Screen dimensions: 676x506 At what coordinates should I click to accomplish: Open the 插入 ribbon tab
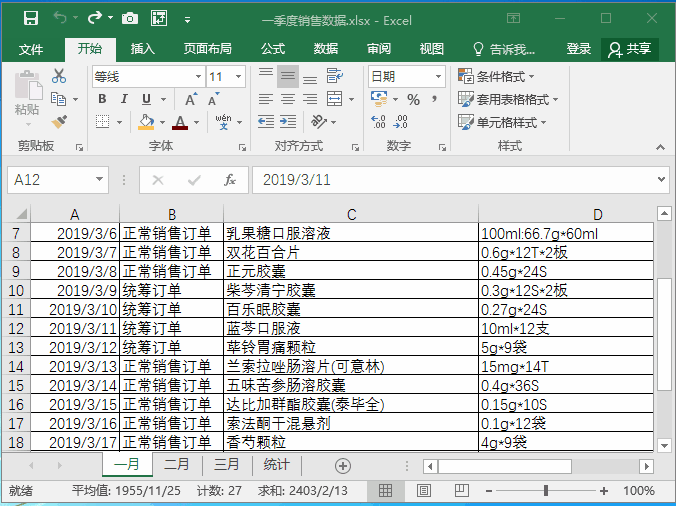pos(143,48)
